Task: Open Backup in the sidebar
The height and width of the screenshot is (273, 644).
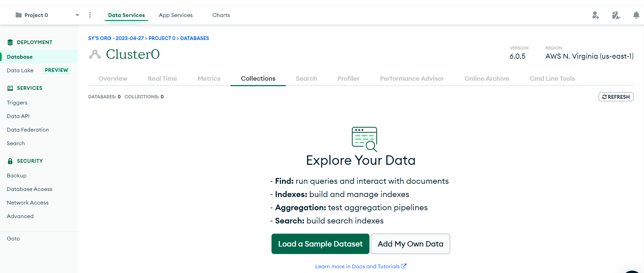Action: (17, 175)
